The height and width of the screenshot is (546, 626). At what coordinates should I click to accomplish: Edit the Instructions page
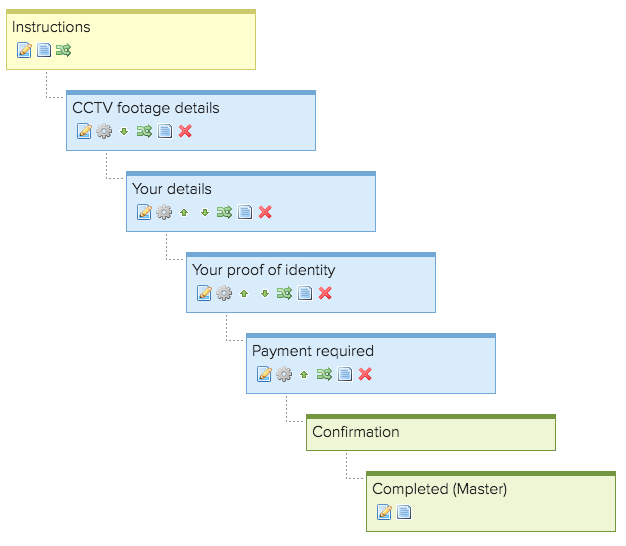[x=24, y=50]
